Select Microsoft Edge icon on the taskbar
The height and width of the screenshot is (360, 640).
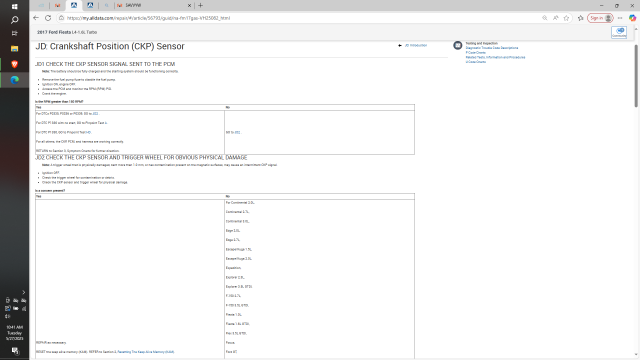coord(15,80)
